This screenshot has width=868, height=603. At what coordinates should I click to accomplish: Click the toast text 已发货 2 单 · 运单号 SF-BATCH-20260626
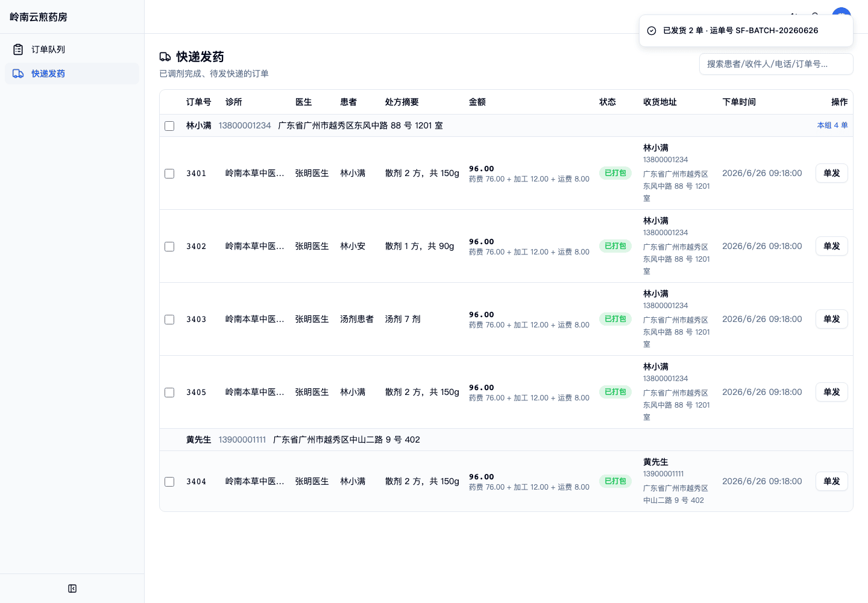pyautogui.click(x=741, y=31)
